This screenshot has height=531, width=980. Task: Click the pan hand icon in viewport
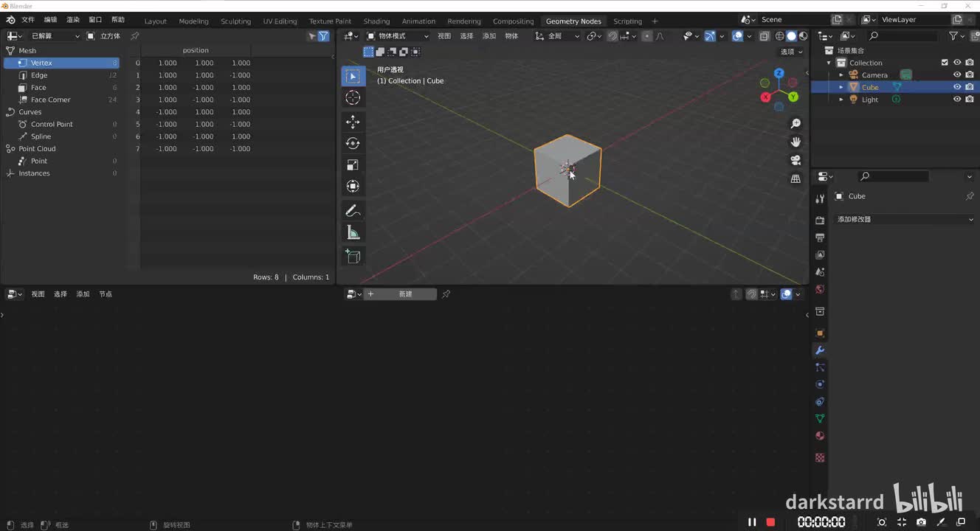point(796,142)
